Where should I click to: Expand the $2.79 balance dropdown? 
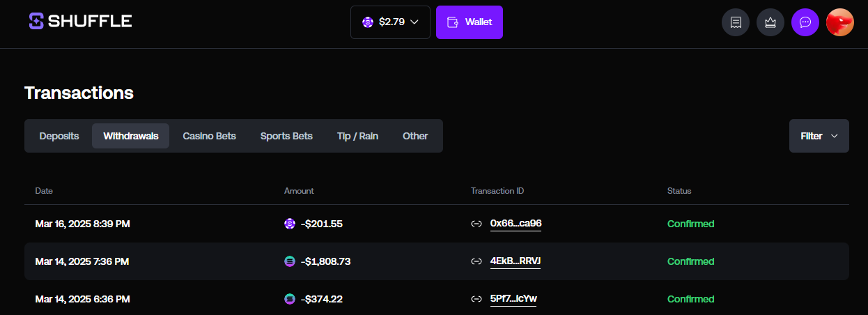click(x=390, y=22)
